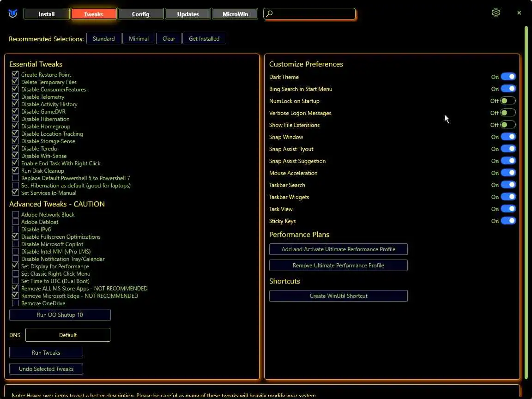Enable Adobe Debloat checkbox

pyautogui.click(x=15, y=222)
